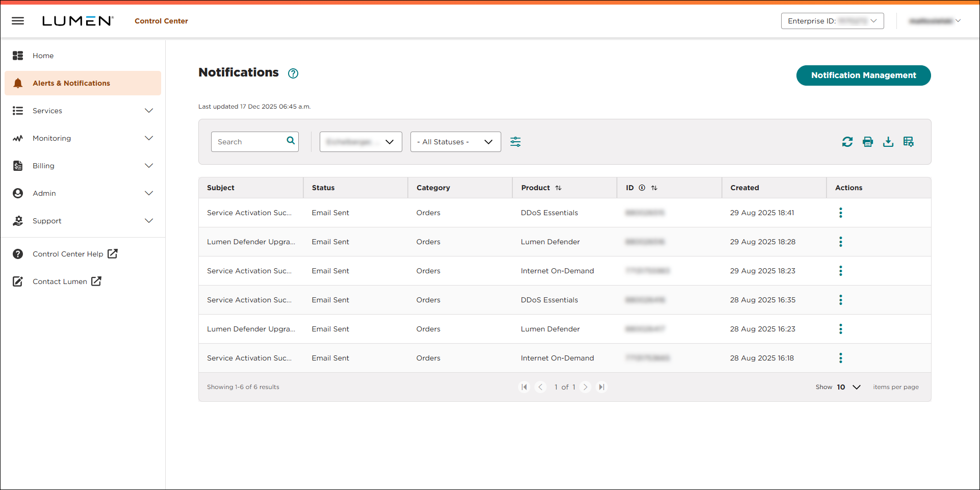980x490 pixels.
Task: Click the help icon next to Notifications heading
Action: pyautogui.click(x=293, y=73)
